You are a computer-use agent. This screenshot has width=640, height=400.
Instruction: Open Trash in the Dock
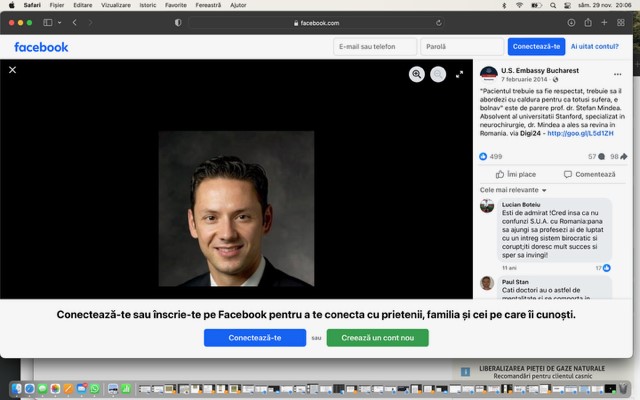pos(623,389)
